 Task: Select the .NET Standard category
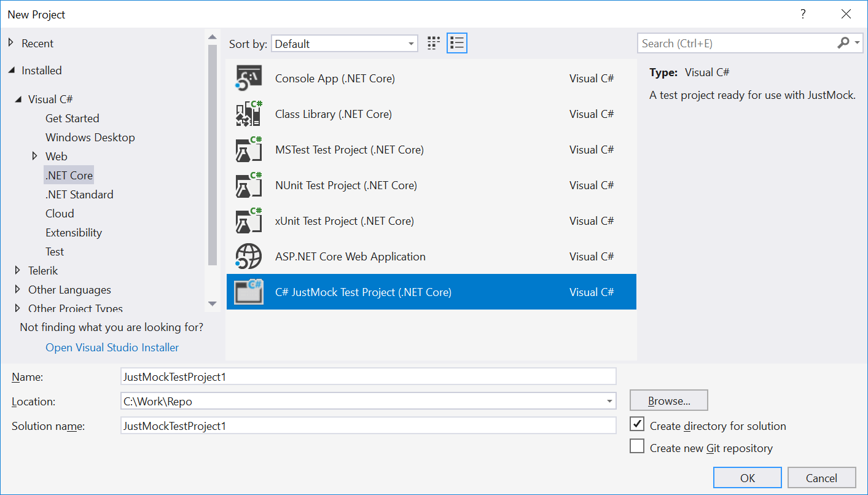[79, 194]
